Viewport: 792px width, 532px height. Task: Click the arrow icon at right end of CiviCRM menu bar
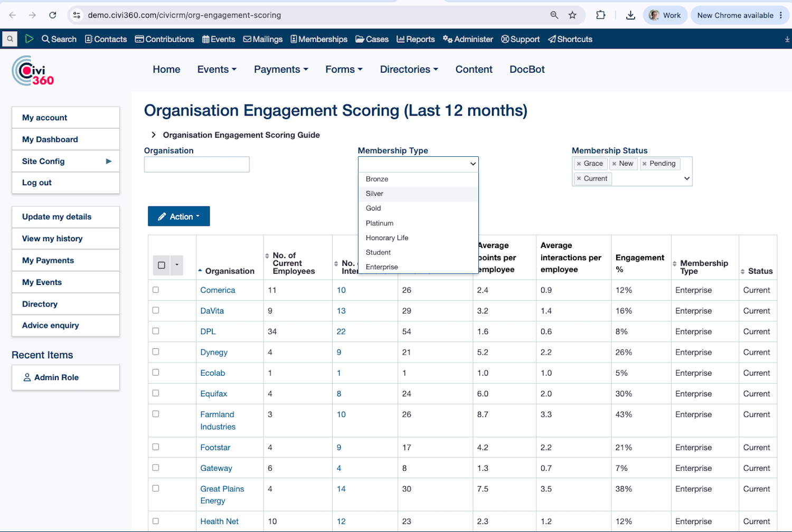[x=787, y=39]
